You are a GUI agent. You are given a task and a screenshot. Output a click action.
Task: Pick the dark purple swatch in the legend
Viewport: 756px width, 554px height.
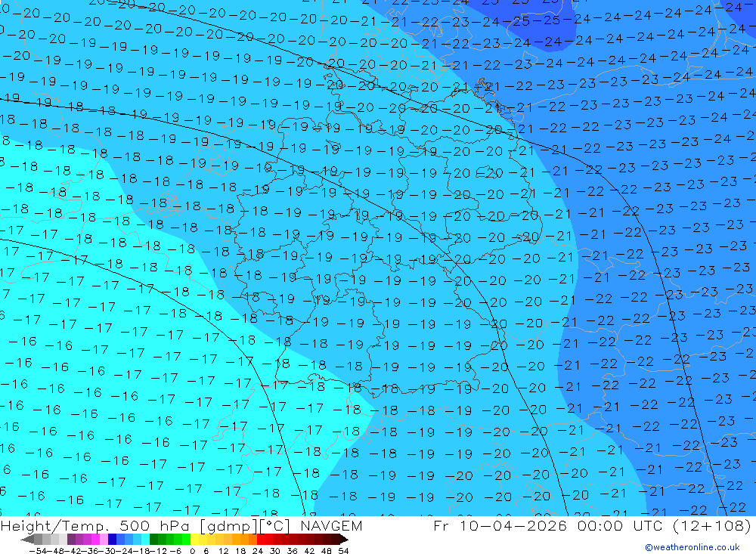[71, 540]
